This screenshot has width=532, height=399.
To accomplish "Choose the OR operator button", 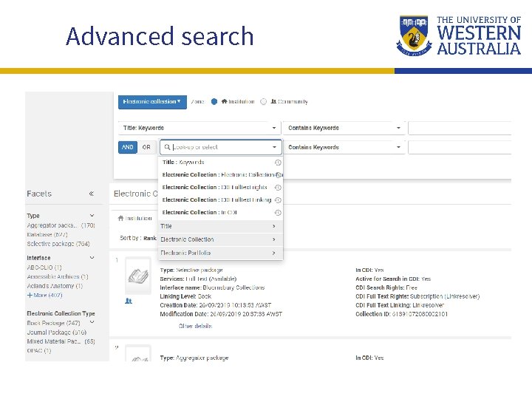I will click(146, 147).
